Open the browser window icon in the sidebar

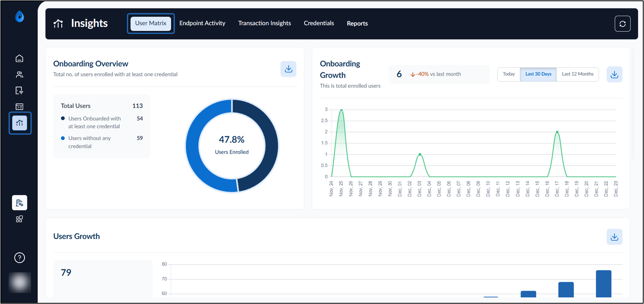(19, 107)
